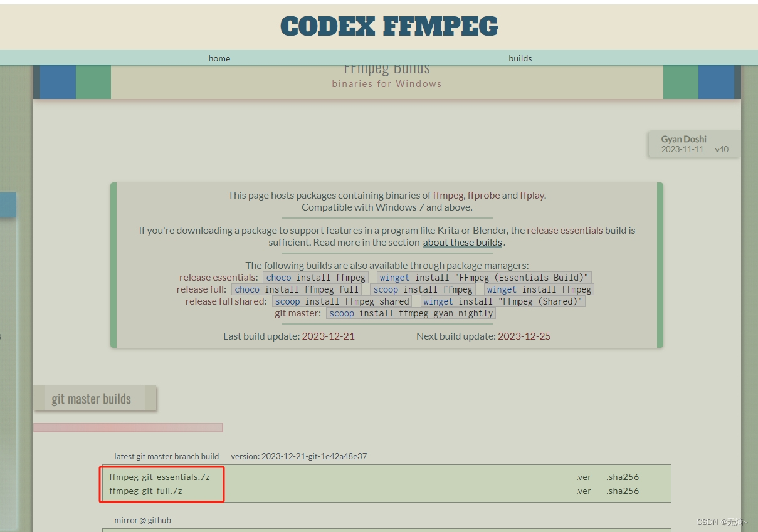Click the 2023-11-11 date under Gyan Doshi
Viewport: 758px width, 532px height.
coord(683,150)
